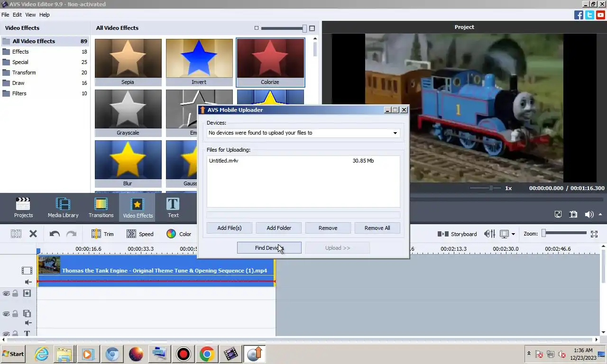The height and width of the screenshot is (364, 607).
Task: Select the Blur effect thumbnail
Action: 128,164
